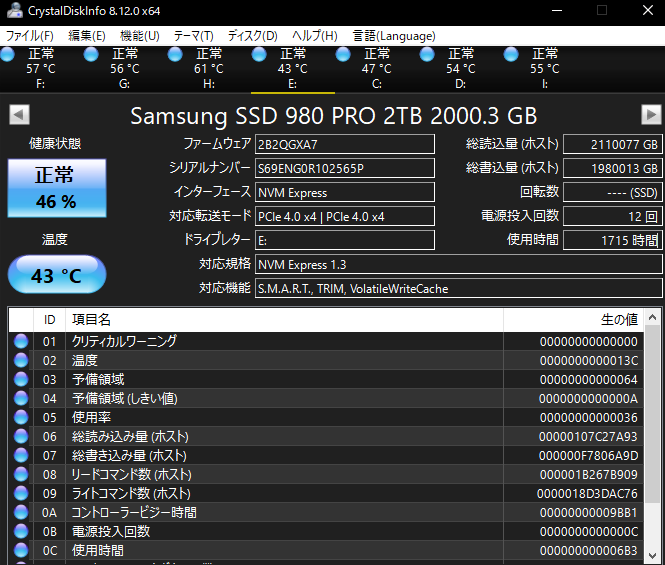665x565 pixels.
Task: Click rotation rate value ---- (SSD)
Action: click(x=612, y=193)
